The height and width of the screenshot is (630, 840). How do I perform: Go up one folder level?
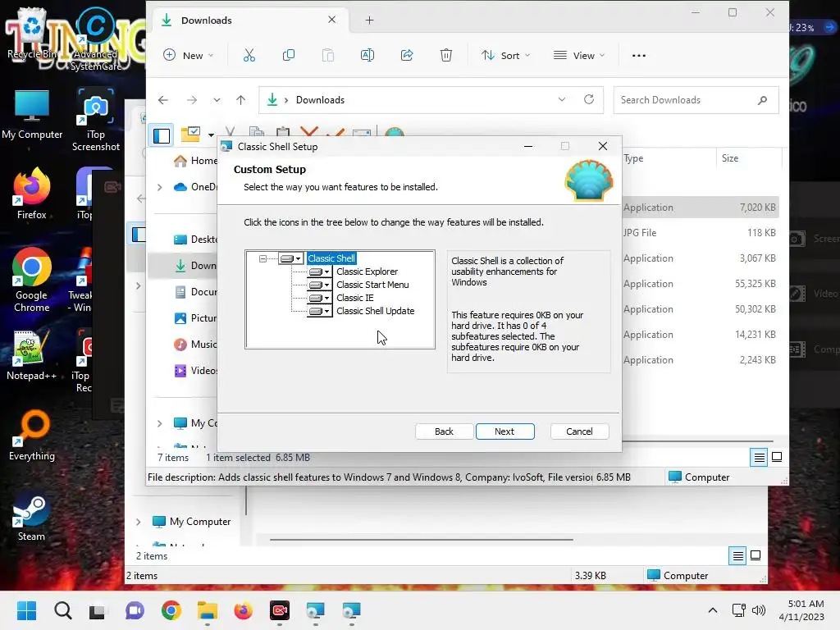(240, 99)
